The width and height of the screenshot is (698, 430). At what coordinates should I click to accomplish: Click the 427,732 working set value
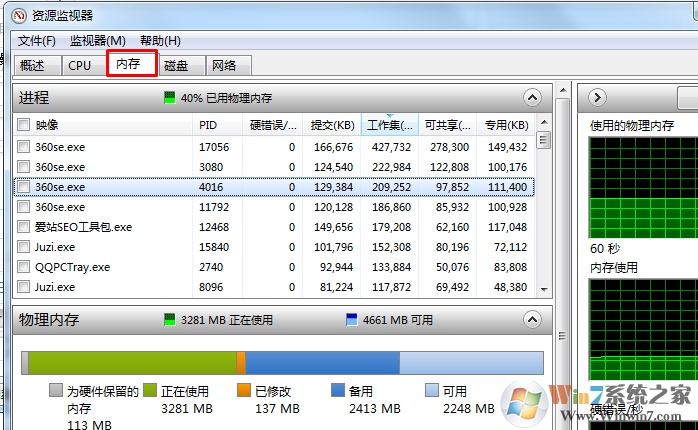pyautogui.click(x=391, y=147)
